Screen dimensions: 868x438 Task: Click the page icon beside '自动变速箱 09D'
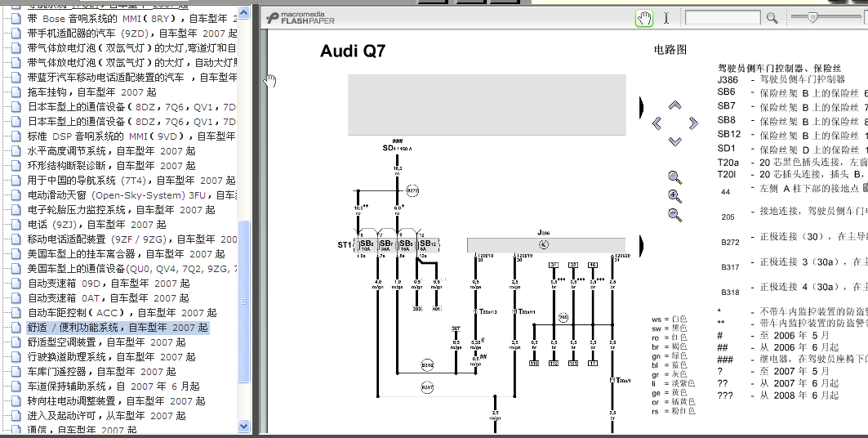click(x=16, y=283)
